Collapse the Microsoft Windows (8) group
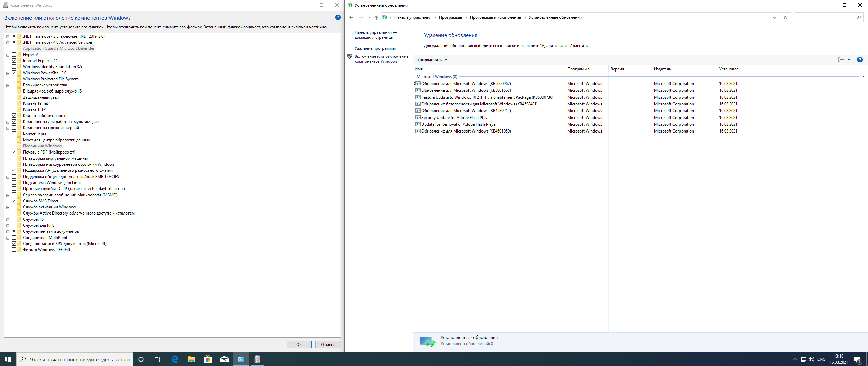Image resolution: width=868 pixels, height=366 pixels. (863, 77)
